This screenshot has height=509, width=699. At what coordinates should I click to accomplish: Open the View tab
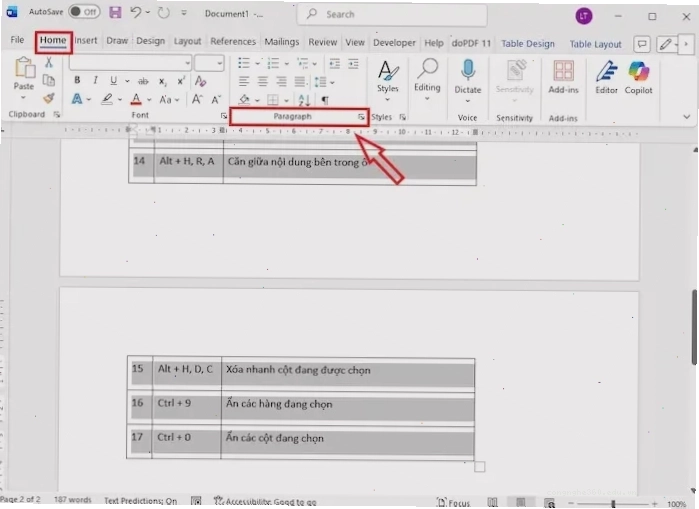355,42
